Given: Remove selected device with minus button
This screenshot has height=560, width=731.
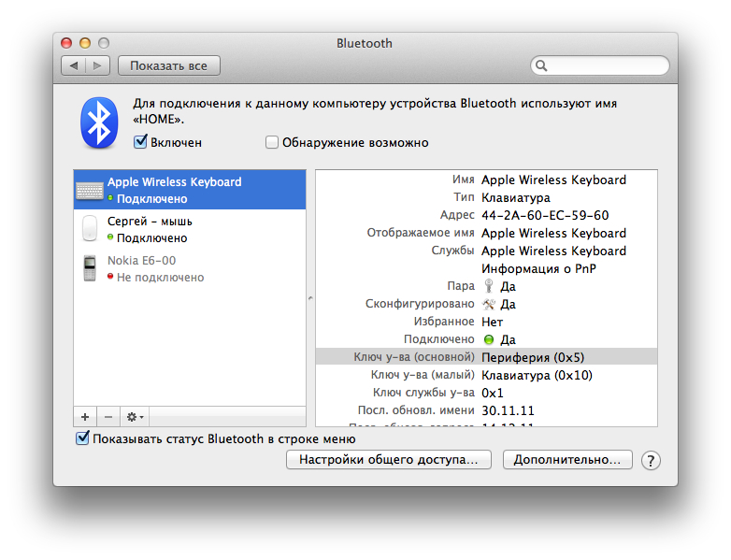Looking at the screenshot, I should click(108, 416).
